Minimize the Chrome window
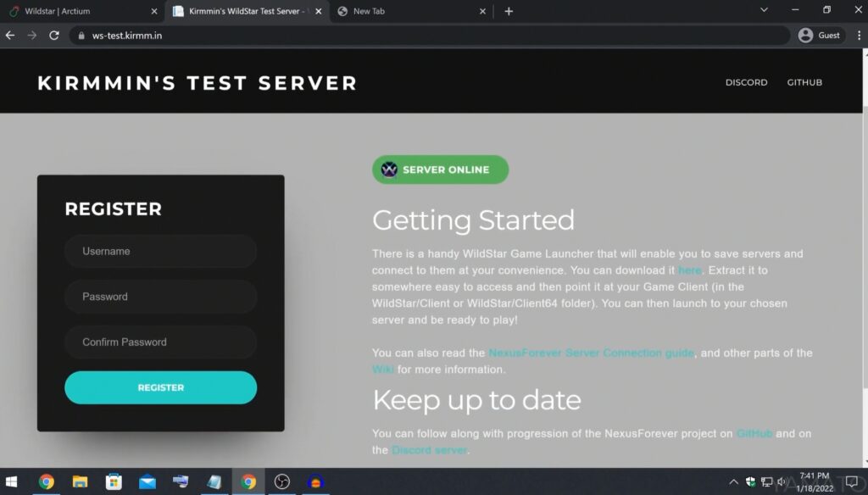Screen dimensions: 868x495 coord(795,10)
